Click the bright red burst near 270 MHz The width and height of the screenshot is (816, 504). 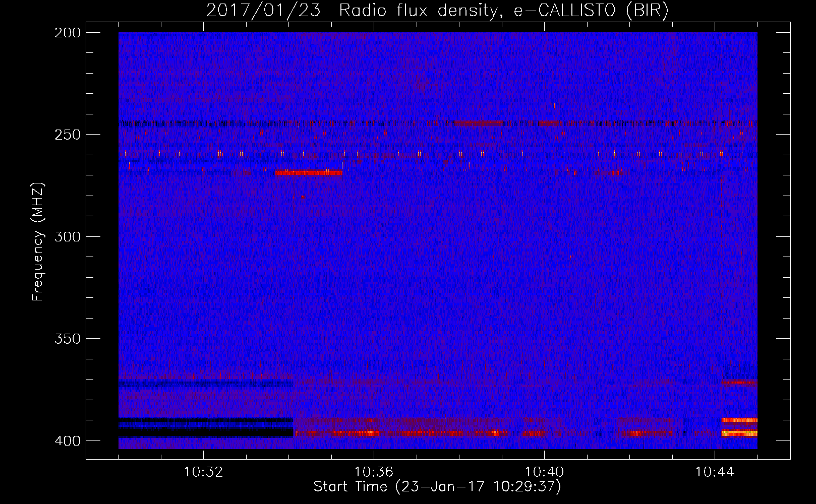click(x=309, y=173)
